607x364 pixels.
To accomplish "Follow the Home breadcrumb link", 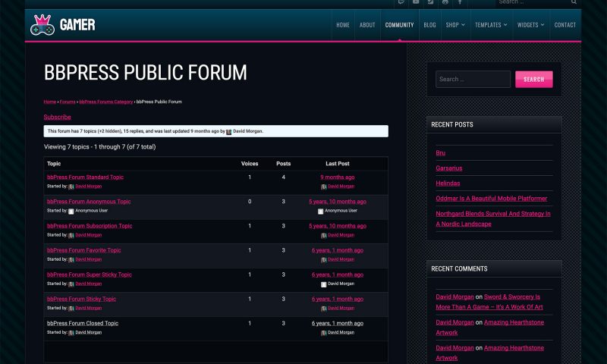I will point(50,102).
